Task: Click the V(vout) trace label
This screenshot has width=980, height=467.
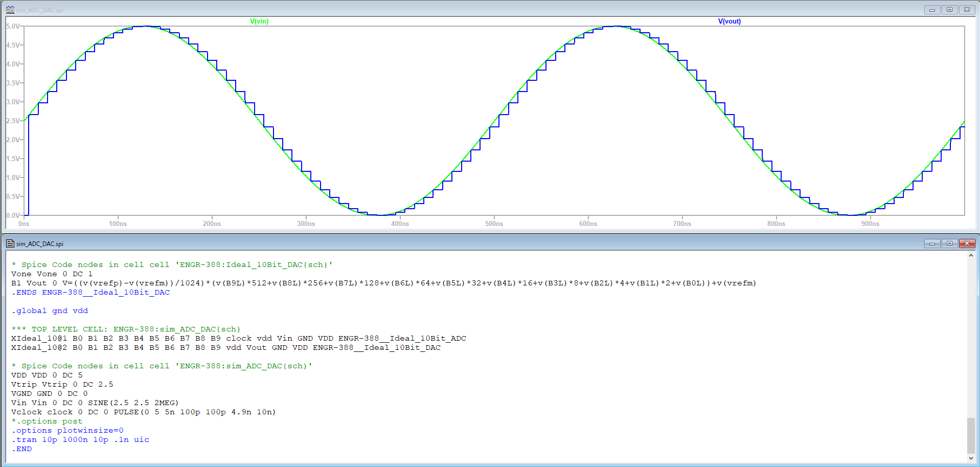Action: [x=730, y=21]
